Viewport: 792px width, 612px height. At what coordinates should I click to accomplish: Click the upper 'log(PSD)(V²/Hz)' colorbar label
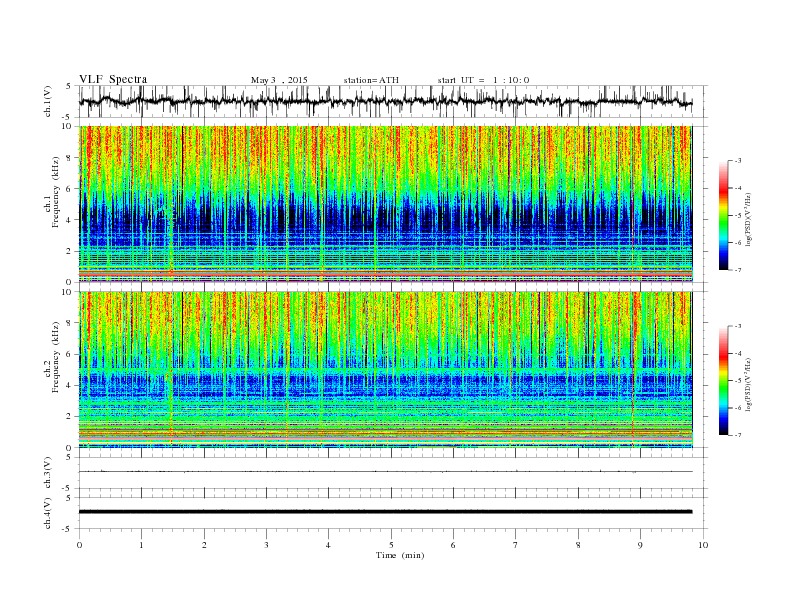pos(748,219)
